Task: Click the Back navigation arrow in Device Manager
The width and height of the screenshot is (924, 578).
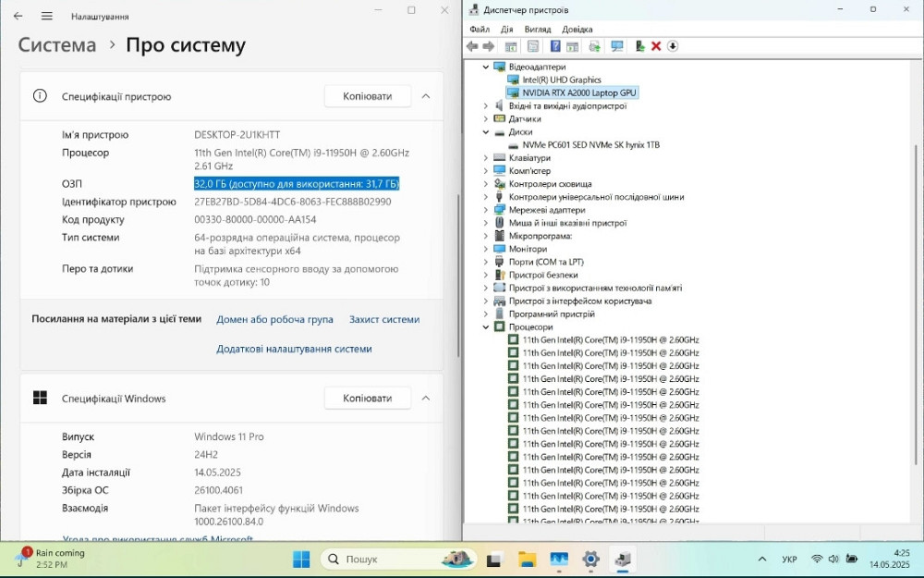Action: tap(473, 45)
